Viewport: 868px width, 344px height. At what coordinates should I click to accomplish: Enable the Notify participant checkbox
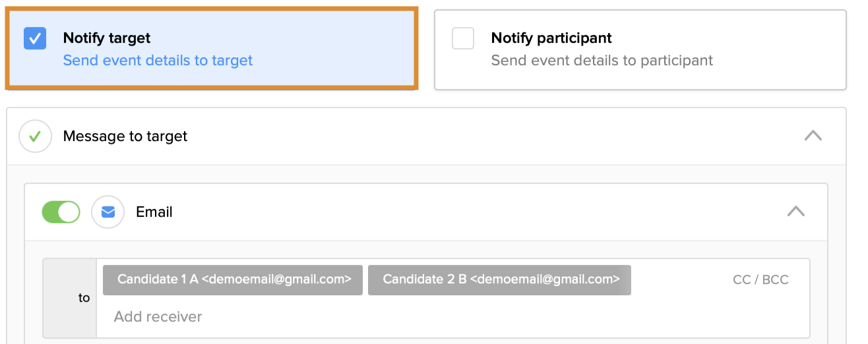463,38
